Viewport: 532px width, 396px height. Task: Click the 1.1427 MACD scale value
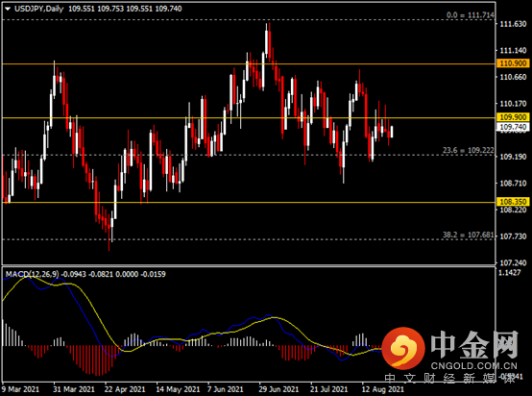pyautogui.click(x=510, y=272)
